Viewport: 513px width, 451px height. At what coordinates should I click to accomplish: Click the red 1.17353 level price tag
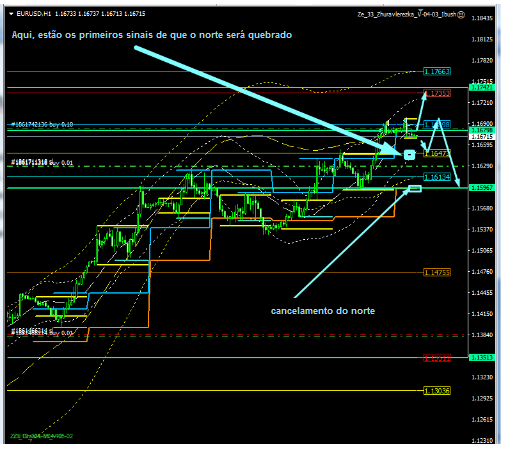(x=437, y=93)
